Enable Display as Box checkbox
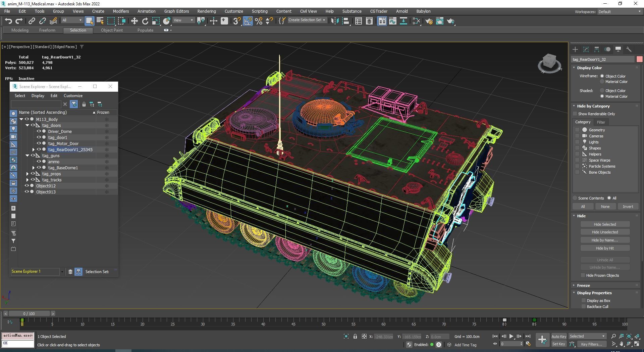 point(584,301)
